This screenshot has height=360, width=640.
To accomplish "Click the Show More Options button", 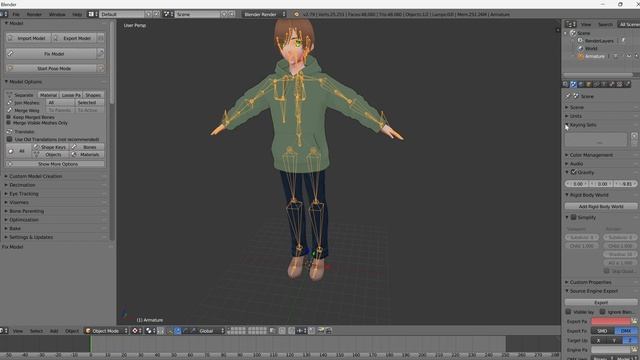I will pyautogui.click(x=55, y=164).
